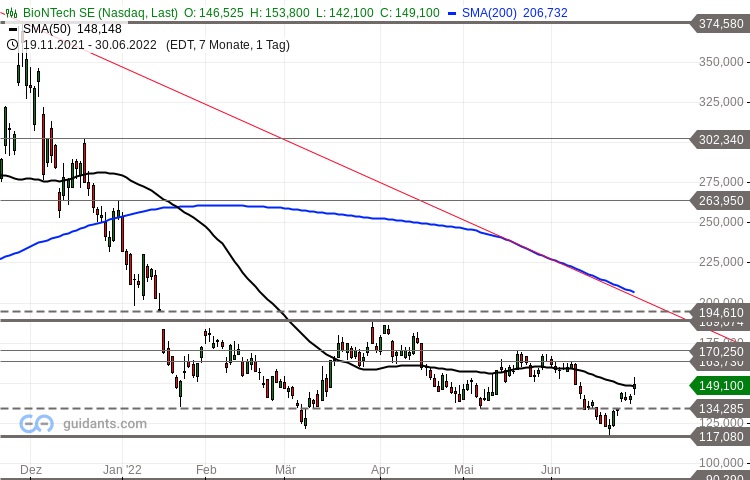The width and height of the screenshot is (750, 480).
Task: Click the Mai month label
Action: 463,470
